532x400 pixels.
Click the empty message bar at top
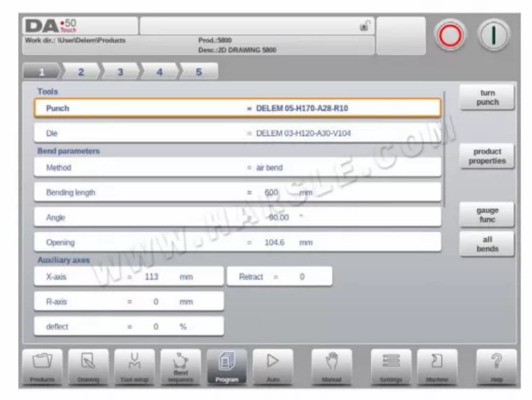(x=257, y=26)
